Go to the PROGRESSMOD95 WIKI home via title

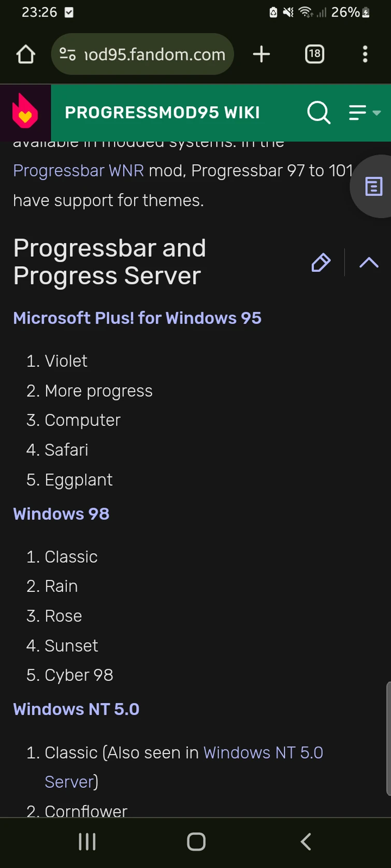point(162,112)
